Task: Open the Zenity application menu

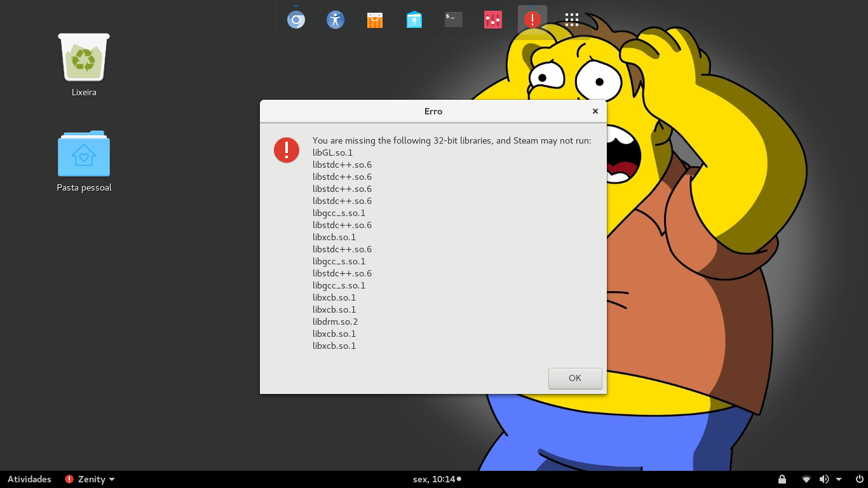Action: (x=90, y=479)
